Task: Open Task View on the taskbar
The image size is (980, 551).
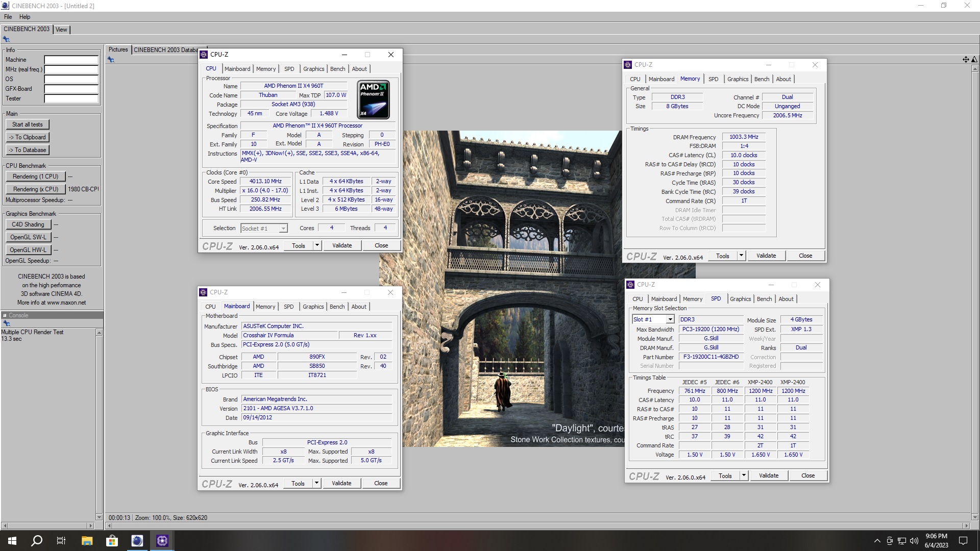Action: click(x=61, y=541)
